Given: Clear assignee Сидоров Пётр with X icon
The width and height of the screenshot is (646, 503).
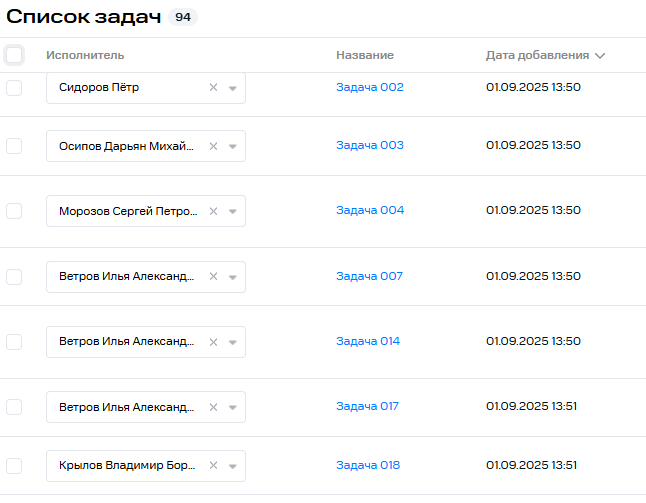Looking at the screenshot, I should coord(213,88).
